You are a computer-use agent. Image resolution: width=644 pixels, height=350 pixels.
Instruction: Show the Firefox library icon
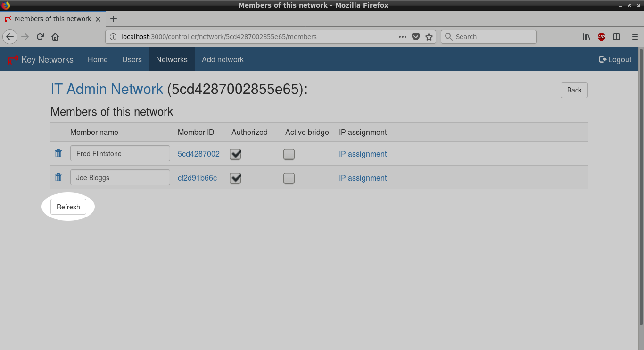click(586, 37)
